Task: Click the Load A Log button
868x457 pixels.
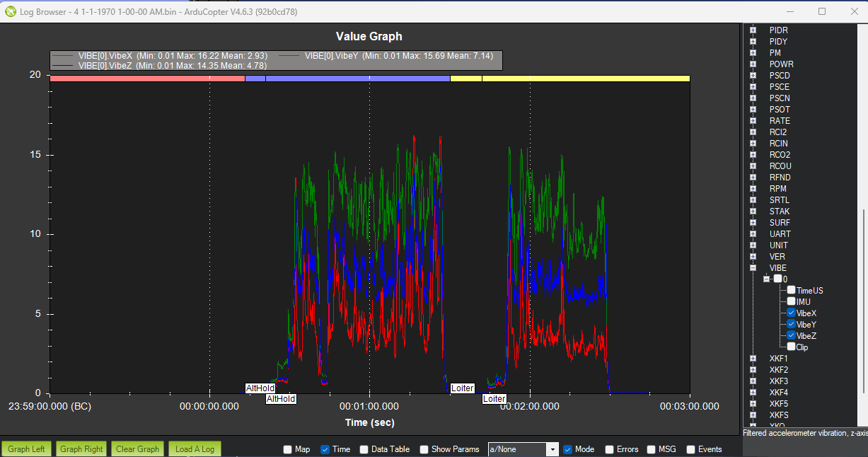Action: click(195, 449)
